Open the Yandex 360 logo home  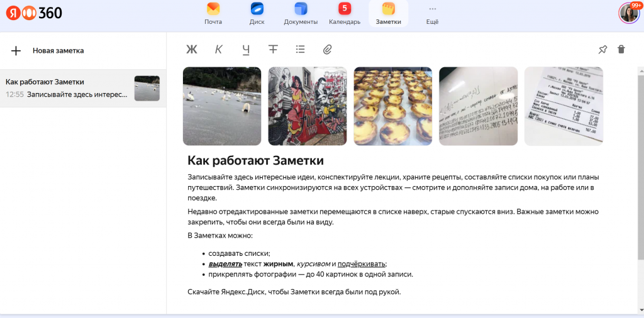(34, 13)
